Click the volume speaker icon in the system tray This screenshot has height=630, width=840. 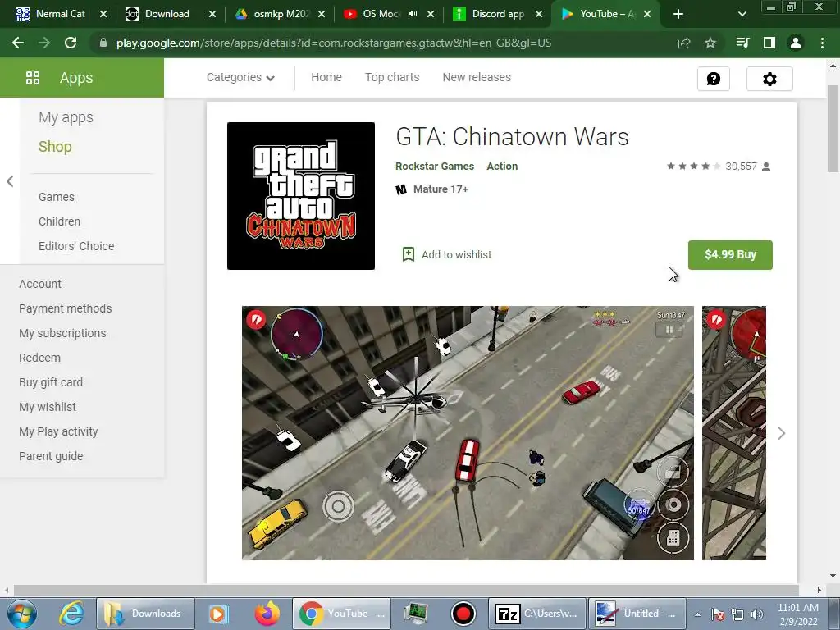tap(756, 614)
